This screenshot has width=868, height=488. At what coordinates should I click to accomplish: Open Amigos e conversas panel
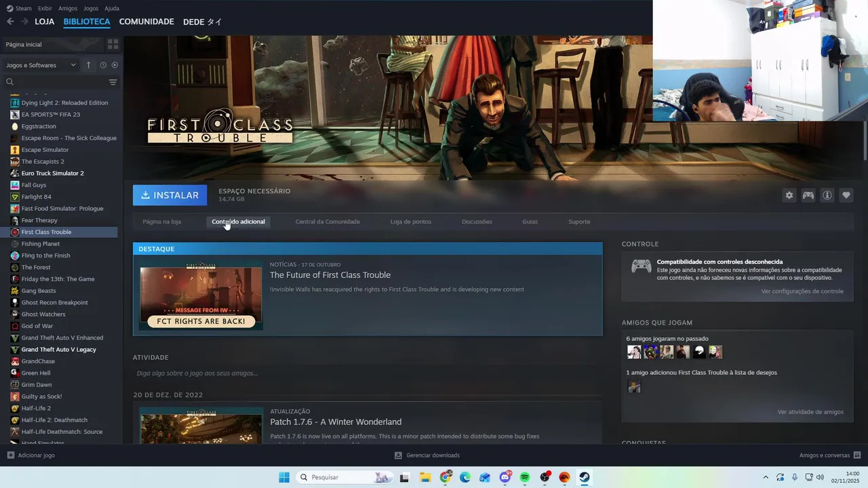pyautogui.click(x=830, y=455)
